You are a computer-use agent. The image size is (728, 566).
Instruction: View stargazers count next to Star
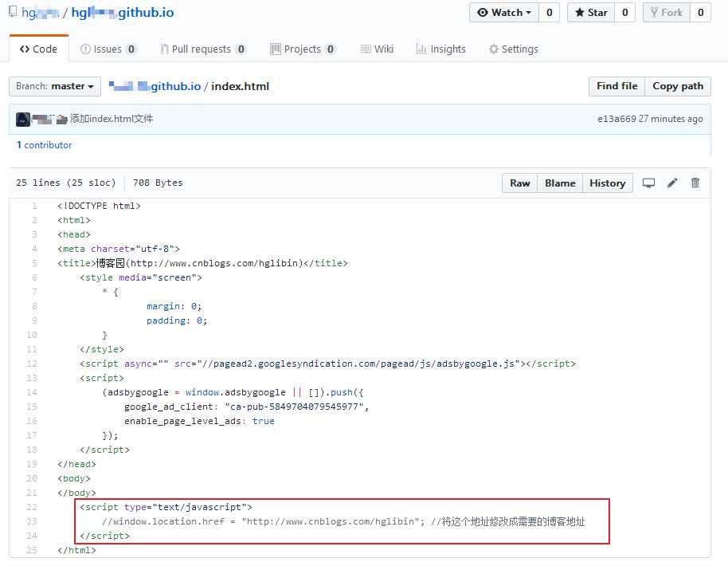coord(625,13)
